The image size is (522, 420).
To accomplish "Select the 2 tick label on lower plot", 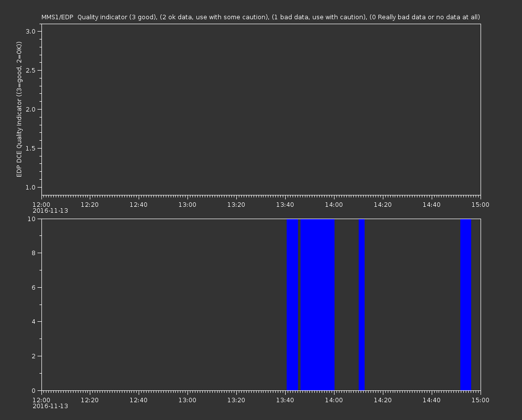I will click(34, 356).
